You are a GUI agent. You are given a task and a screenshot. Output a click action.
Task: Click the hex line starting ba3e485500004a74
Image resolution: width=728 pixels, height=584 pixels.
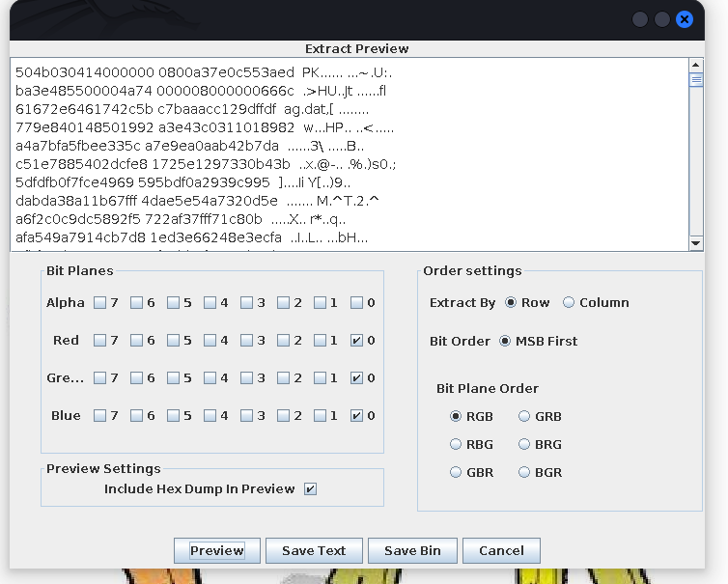201,91
